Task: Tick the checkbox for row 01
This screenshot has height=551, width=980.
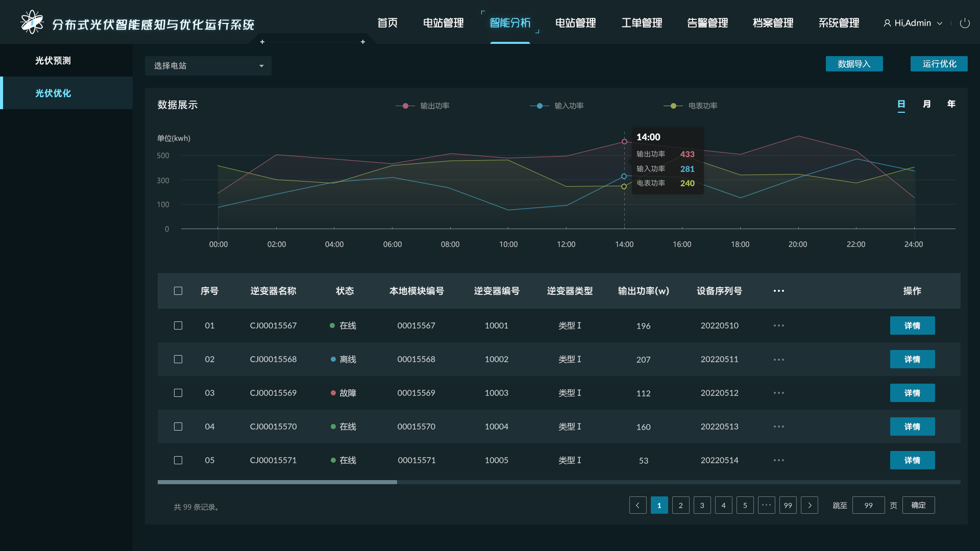Action: coord(178,325)
